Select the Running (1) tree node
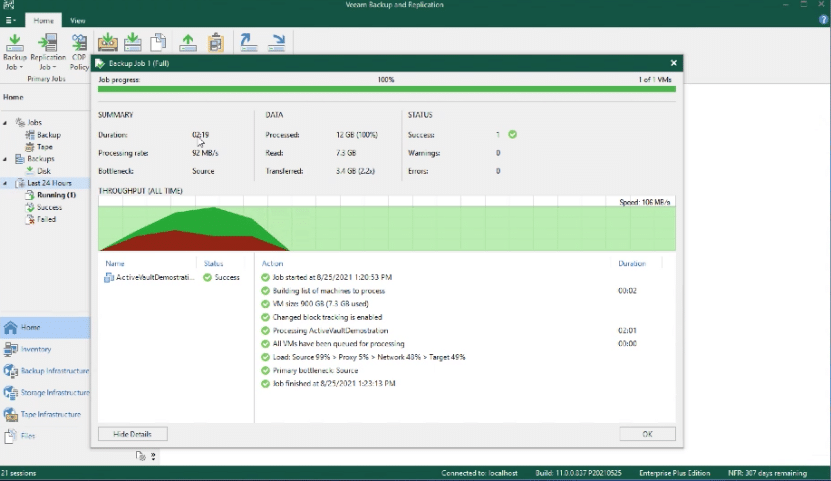The image size is (831, 481). (x=50, y=195)
